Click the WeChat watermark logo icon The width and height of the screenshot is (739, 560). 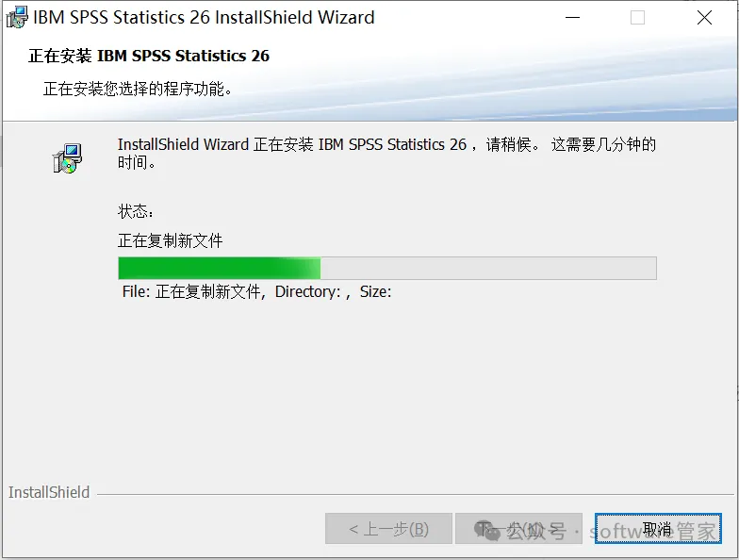coord(487,531)
